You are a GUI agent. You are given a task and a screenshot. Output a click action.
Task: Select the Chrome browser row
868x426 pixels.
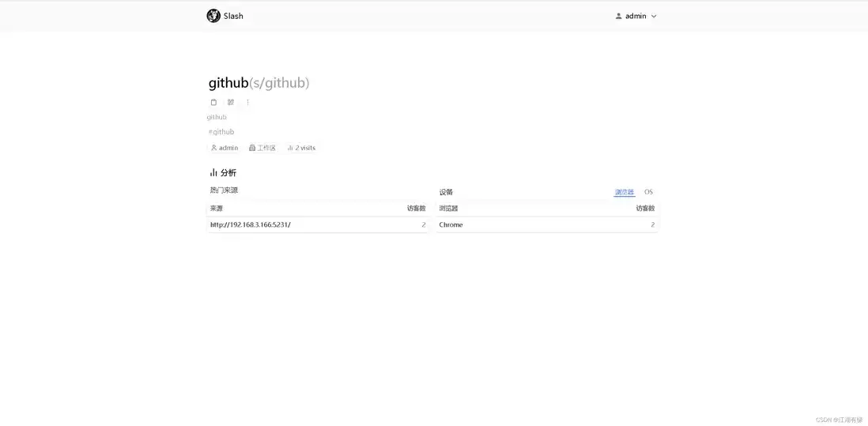click(547, 224)
